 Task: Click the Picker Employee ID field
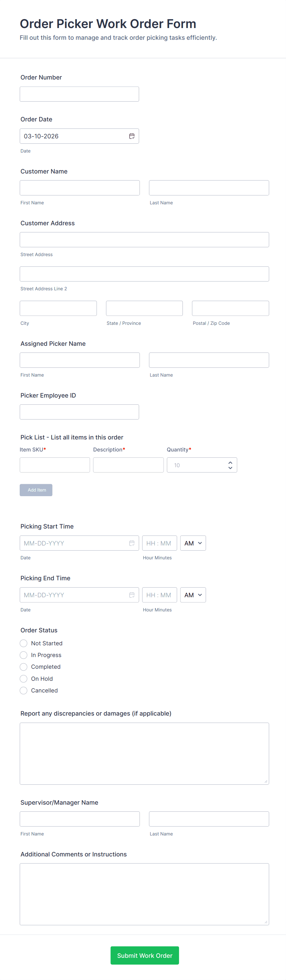(x=79, y=412)
